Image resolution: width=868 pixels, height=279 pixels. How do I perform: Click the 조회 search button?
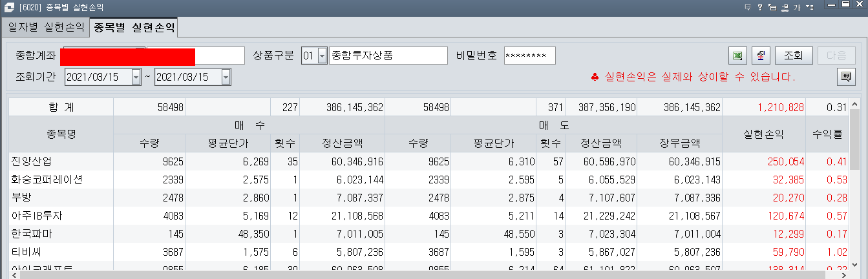794,56
